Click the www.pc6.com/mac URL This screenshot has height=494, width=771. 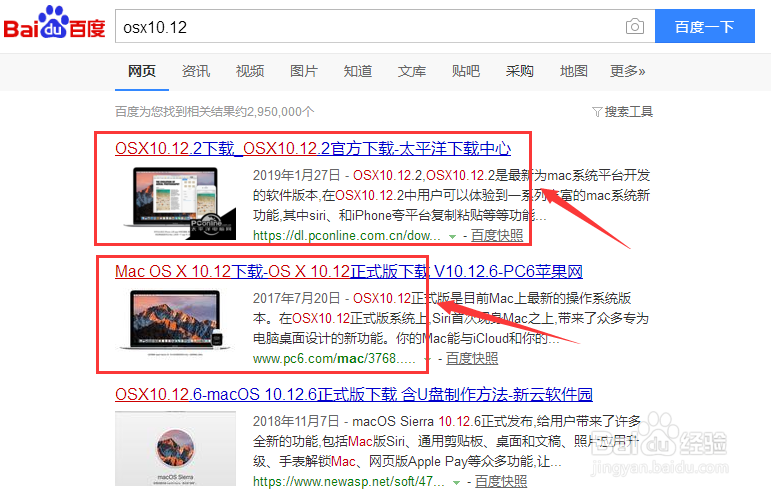pos(334,358)
